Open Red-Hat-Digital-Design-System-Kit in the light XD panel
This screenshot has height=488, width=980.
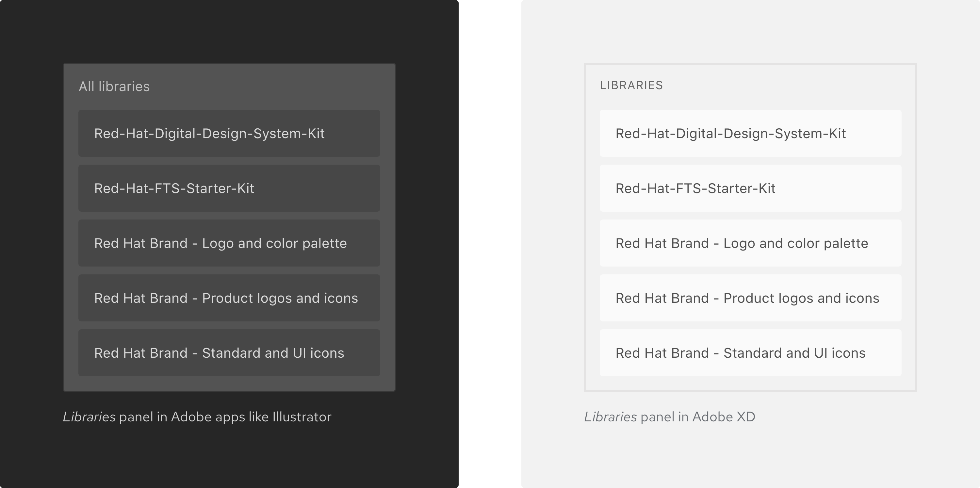click(x=750, y=134)
